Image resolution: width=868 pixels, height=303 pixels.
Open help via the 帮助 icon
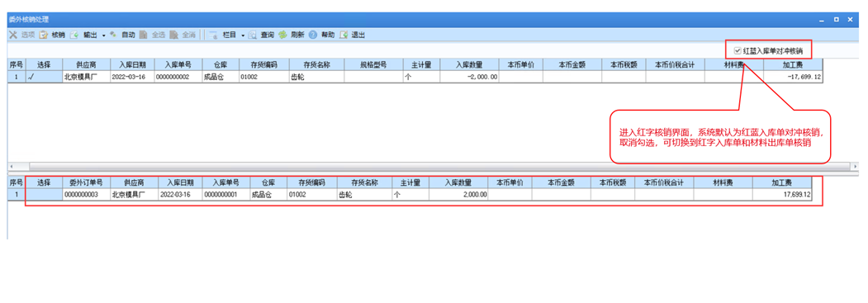(313, 35)
